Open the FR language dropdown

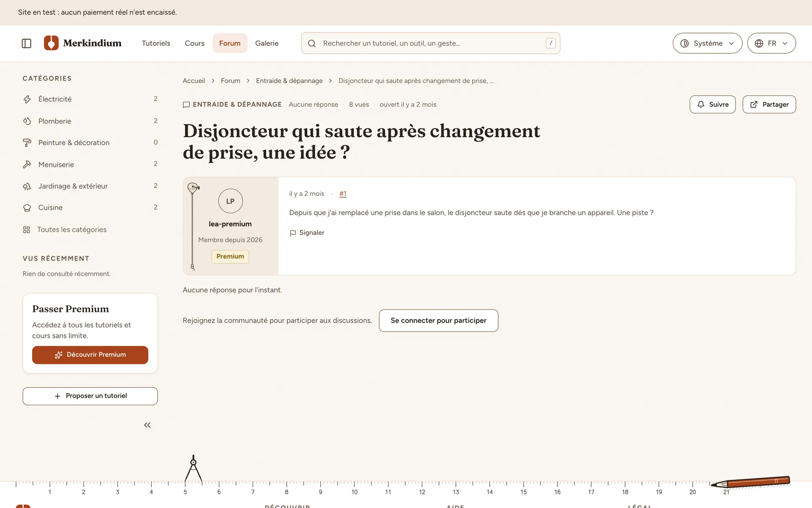point(771,43)
